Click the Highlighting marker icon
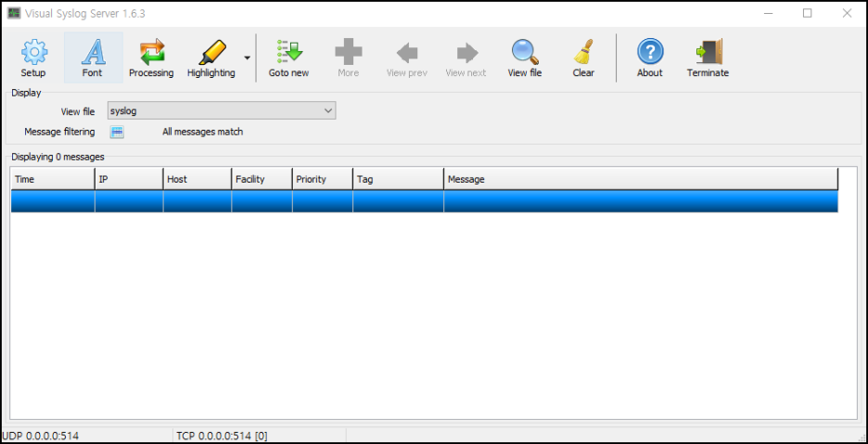 click(212, 52)
